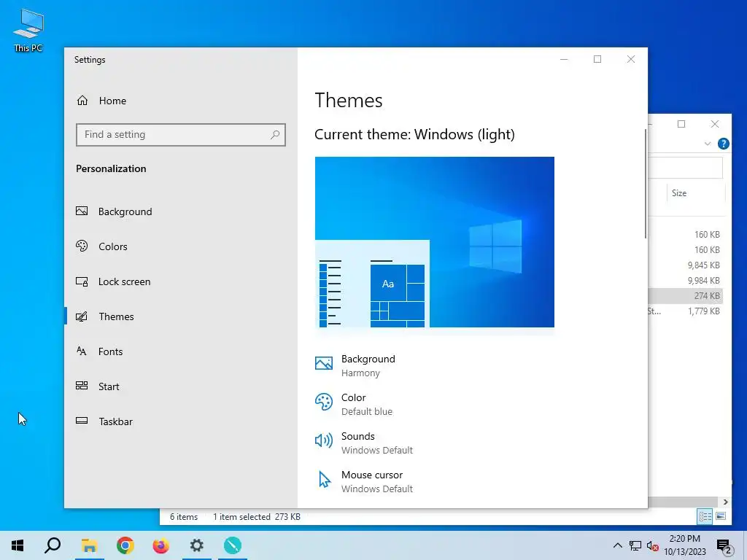Open the notification center icon
This screenshot has width=747, height=560.
[723, 545]
